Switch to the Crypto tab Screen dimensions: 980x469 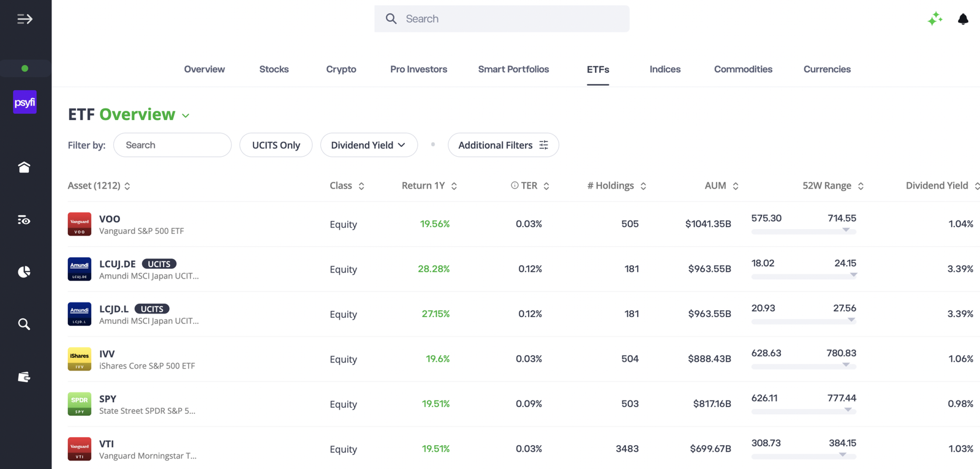pos(341,69)
